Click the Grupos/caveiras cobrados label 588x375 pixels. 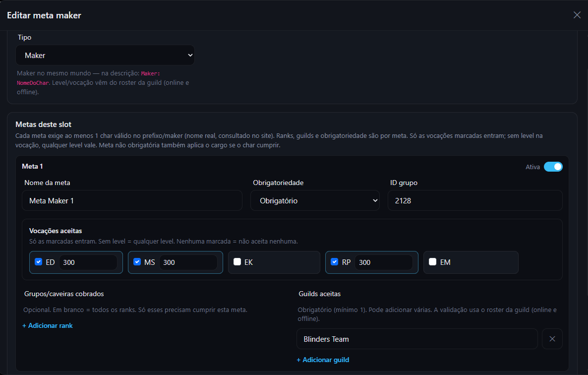coord(64,294)
